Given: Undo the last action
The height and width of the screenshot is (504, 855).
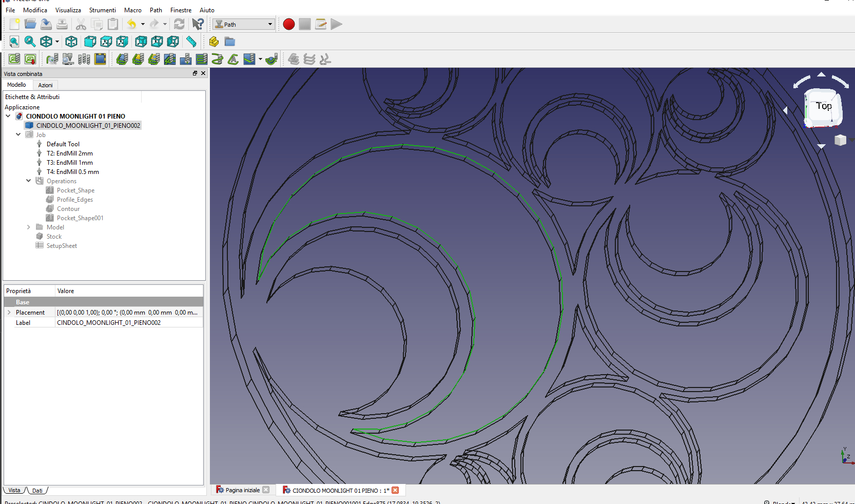Looking at the screenshot, I should (x=132, y=24).
